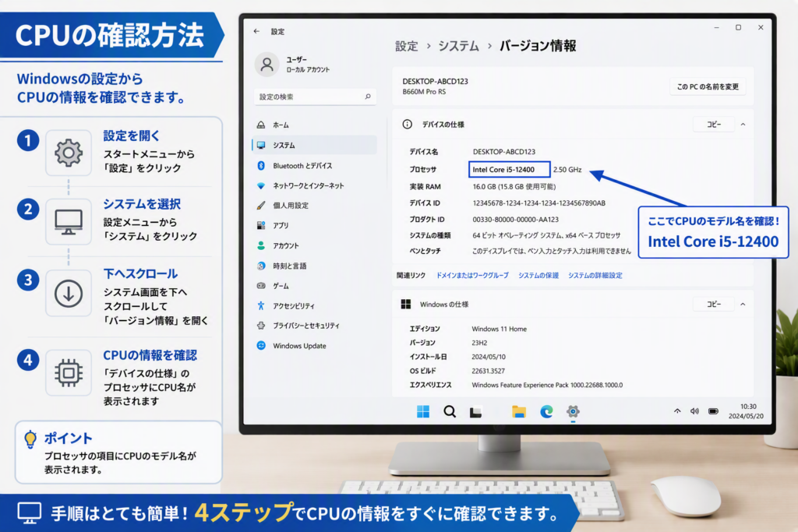
Task: Click the privacy shield icon in sidebar
Action: [261, 326]
